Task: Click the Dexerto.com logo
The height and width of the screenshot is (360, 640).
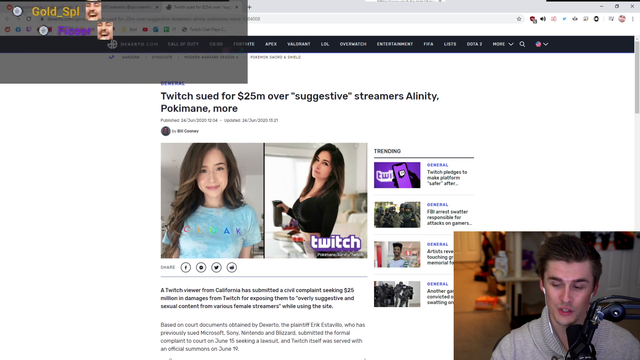Action: point(133,44)
